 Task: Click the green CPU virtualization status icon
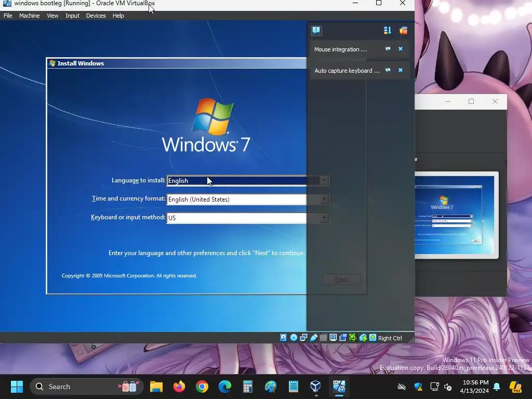coord(353,338)
